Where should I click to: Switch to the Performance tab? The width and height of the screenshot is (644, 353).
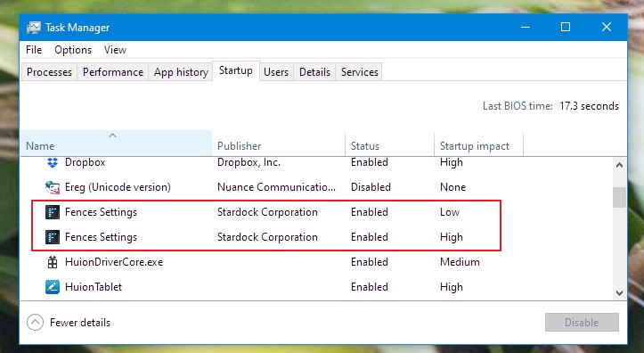tap(113, 72)
